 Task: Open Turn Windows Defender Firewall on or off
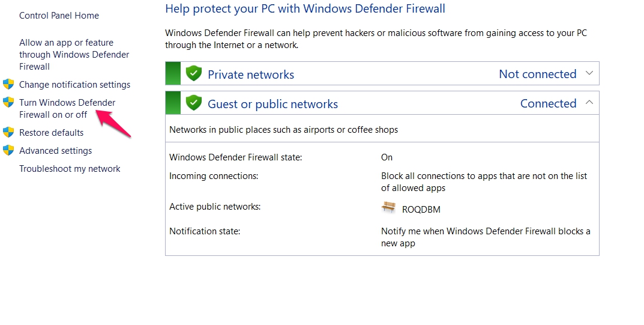tap(67, 109)
